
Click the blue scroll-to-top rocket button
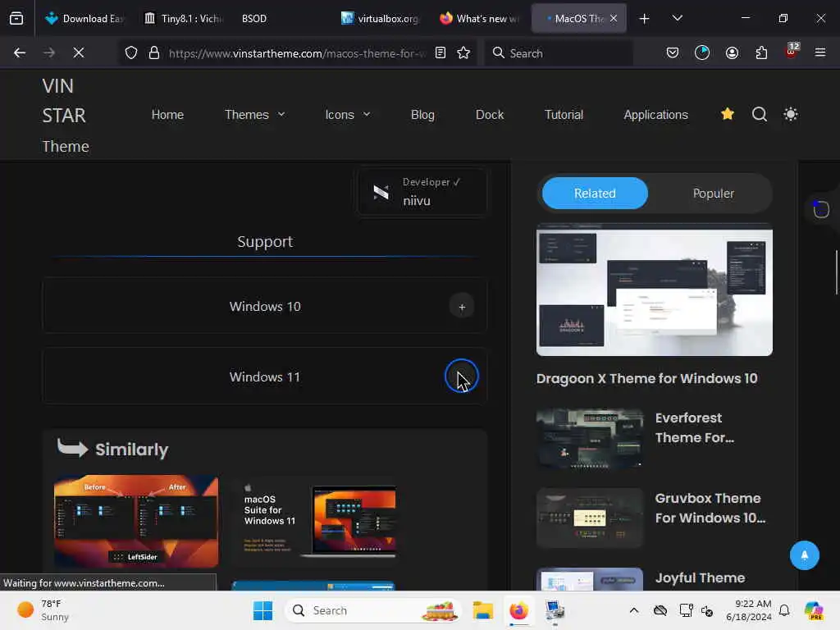click(805, 555)
